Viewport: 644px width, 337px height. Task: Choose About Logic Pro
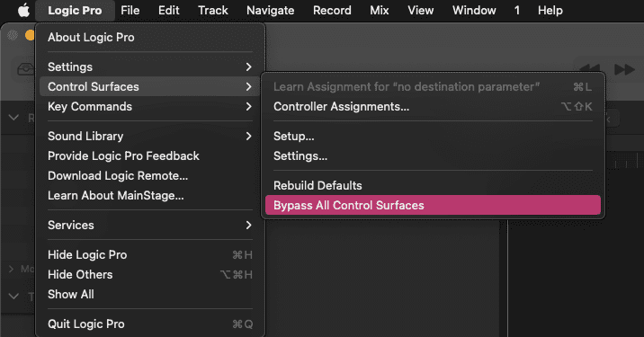pos(150,38)
